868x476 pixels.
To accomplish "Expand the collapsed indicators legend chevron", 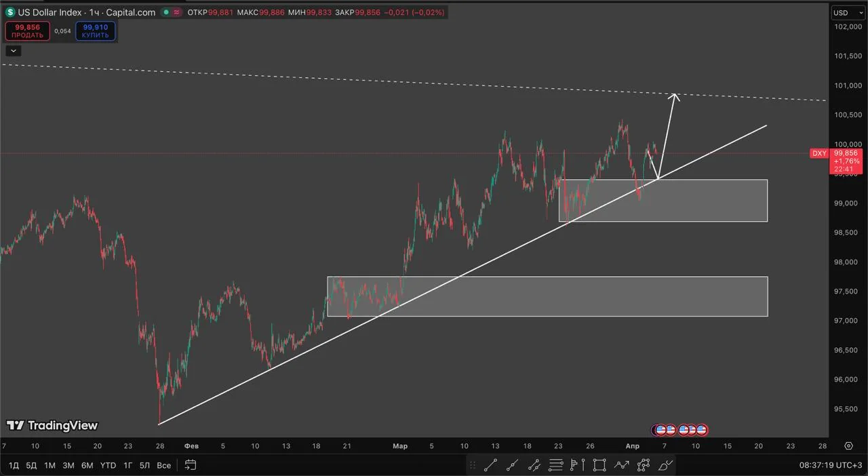I will pos(14,50).
